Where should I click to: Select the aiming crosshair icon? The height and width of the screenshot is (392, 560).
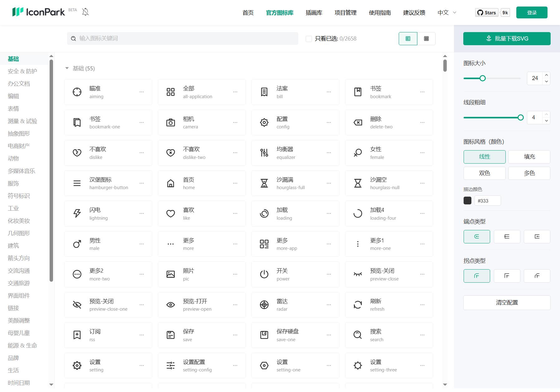pyautogui.click(x=77, y=92)
